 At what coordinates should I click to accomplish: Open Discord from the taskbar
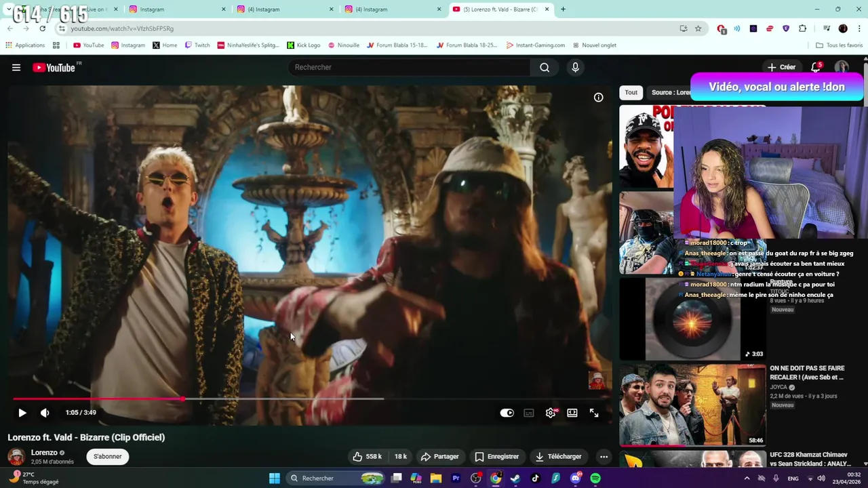pos(575,478)
